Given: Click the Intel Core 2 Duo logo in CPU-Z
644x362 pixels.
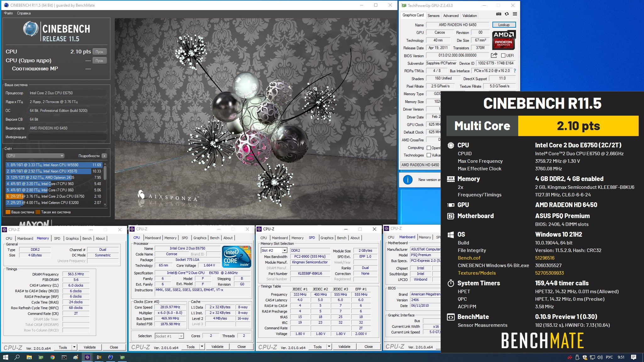Looking at the screenshot, I should 236,256.
